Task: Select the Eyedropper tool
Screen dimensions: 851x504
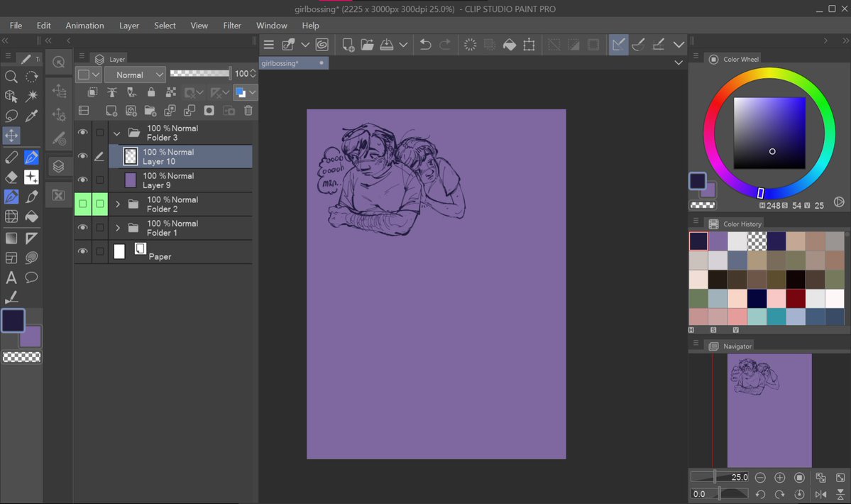Action: [31, 116]
